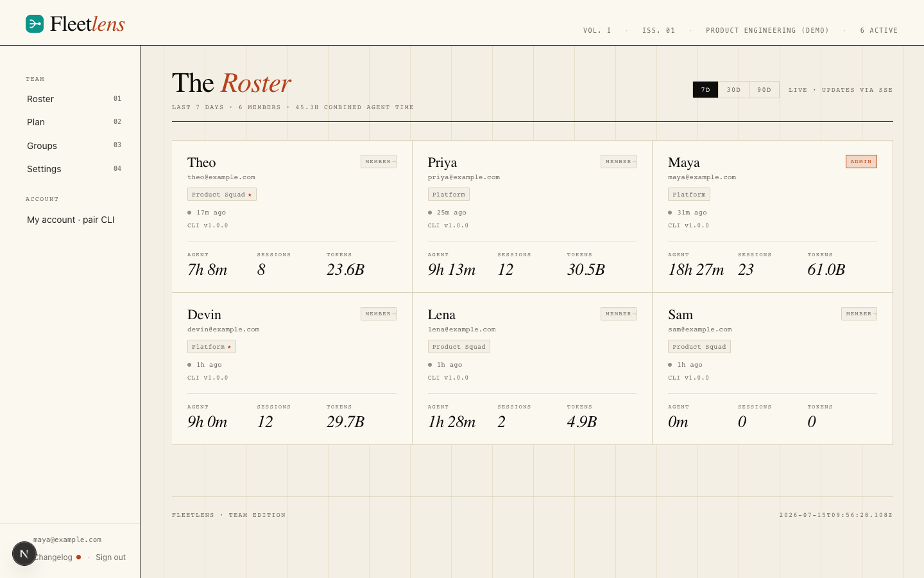Open the Changelog link
The height and width of the screenshot is (578, 924).
53,557
